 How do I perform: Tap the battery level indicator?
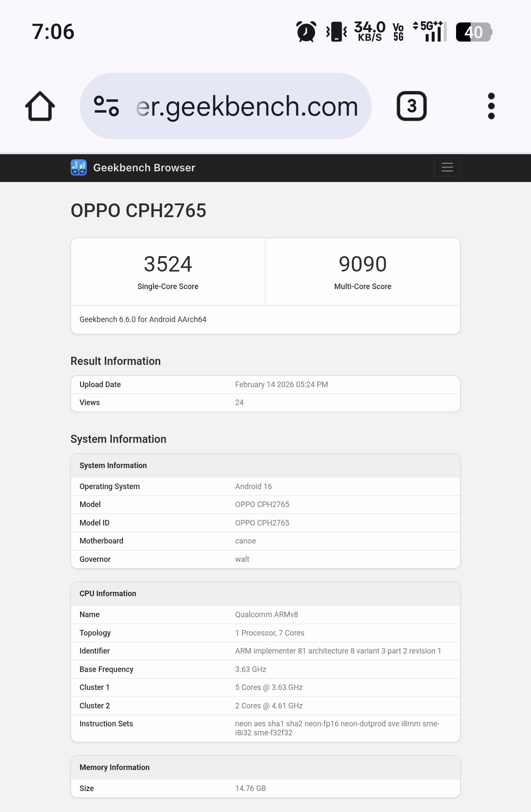pos(474,32)
